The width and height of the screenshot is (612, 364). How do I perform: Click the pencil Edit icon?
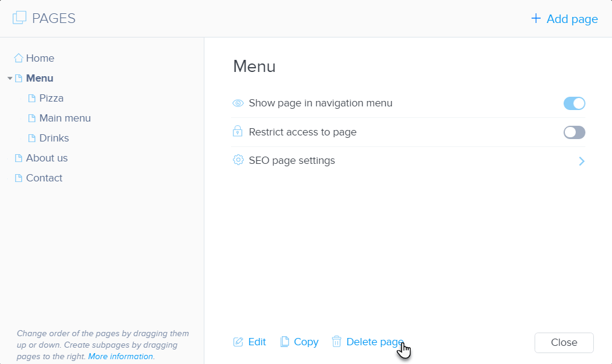(238, 342)
